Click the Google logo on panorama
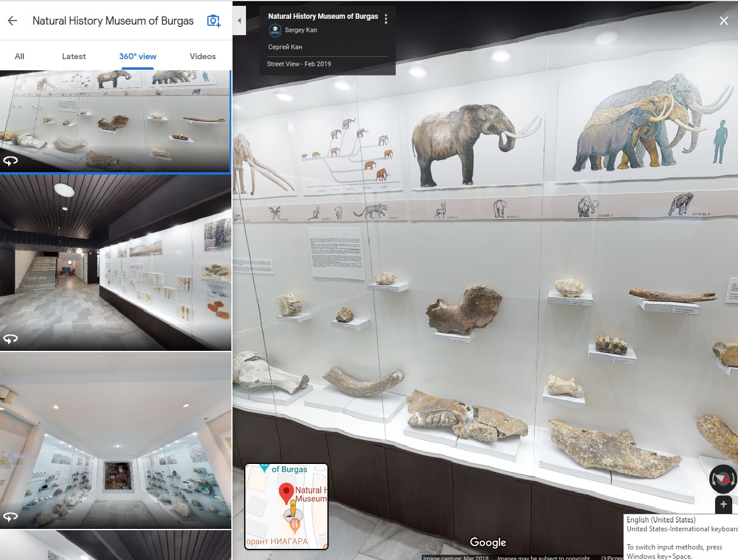 pos(487,542)
